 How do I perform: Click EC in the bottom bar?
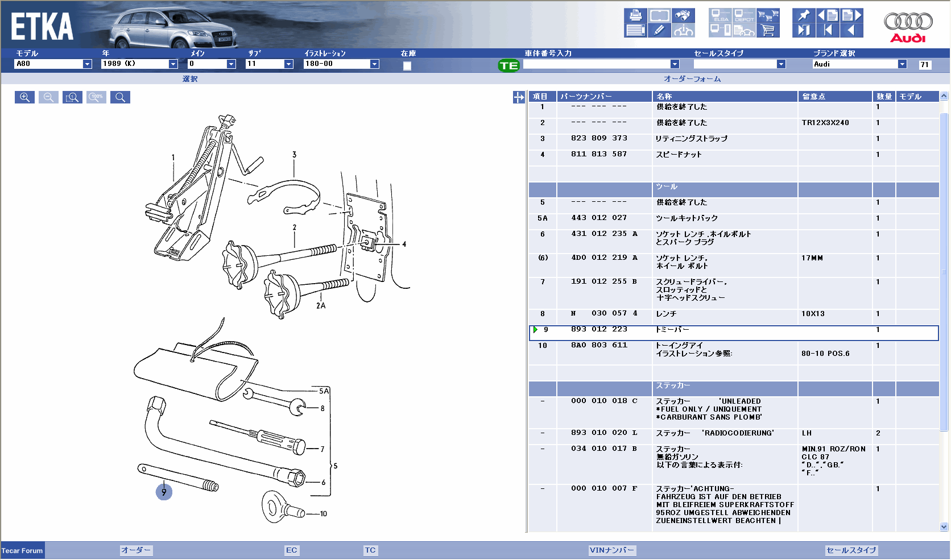[x=291, y=550]
